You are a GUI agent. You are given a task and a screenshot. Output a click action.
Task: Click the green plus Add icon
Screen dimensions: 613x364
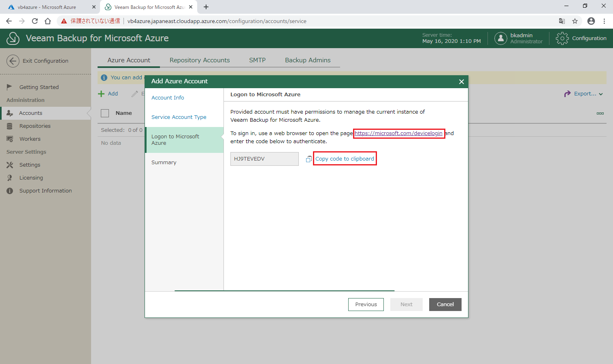pos(101,94)
